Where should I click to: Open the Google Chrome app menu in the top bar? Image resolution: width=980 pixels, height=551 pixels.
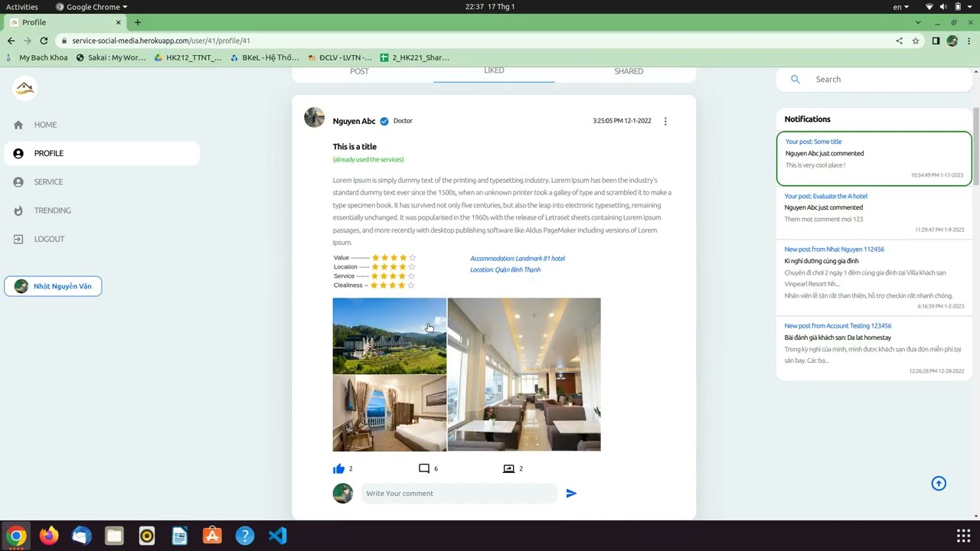(91, 7)
